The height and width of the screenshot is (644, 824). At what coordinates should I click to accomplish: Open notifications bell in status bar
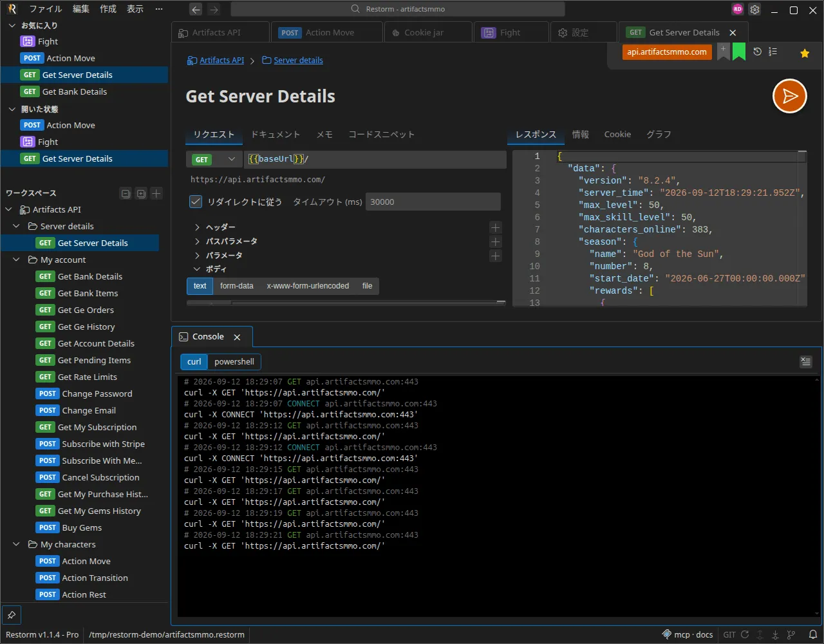coord(813,634)
